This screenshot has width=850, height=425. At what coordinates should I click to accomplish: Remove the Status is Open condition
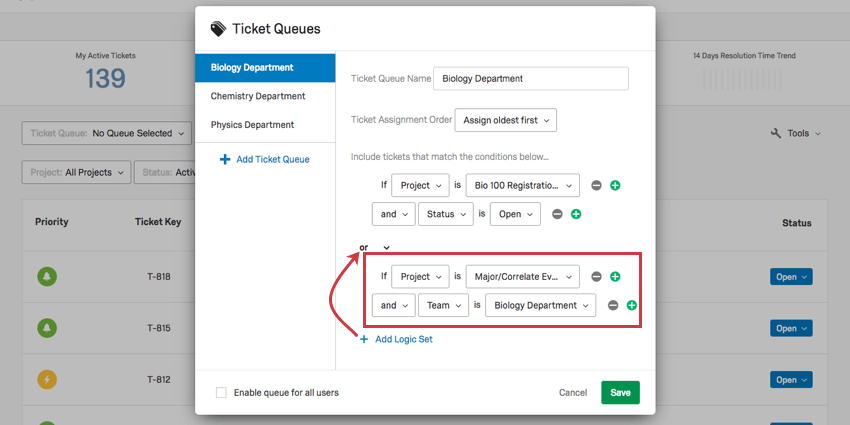pos(558,214)
